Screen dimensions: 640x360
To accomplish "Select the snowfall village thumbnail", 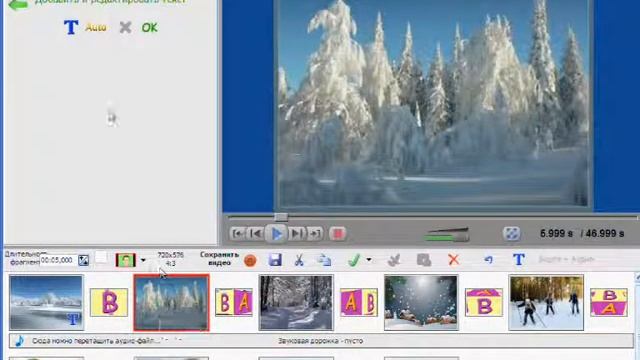I will pos(421,302).
